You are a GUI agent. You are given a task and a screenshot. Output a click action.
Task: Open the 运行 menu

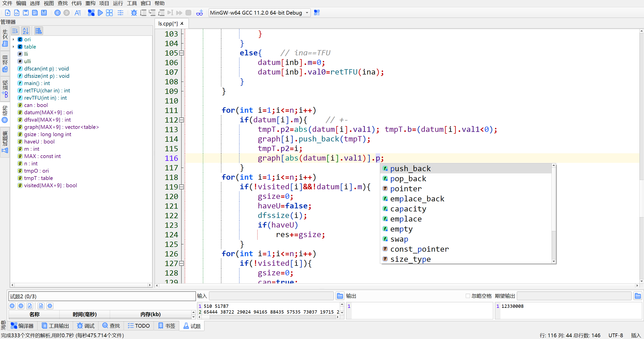(x=118, y=3)
